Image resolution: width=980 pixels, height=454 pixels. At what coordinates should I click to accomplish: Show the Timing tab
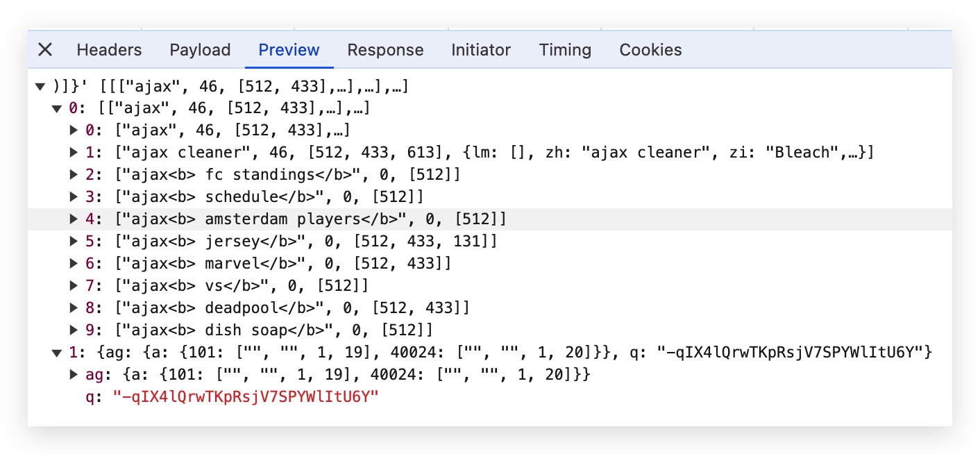[565, 50]
